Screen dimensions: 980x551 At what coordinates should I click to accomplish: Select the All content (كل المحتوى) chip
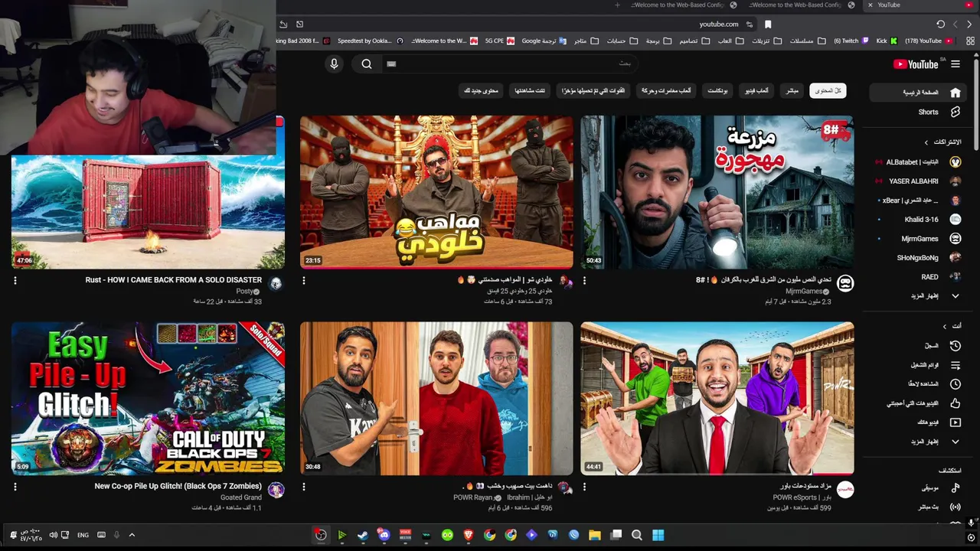(828, 91)
